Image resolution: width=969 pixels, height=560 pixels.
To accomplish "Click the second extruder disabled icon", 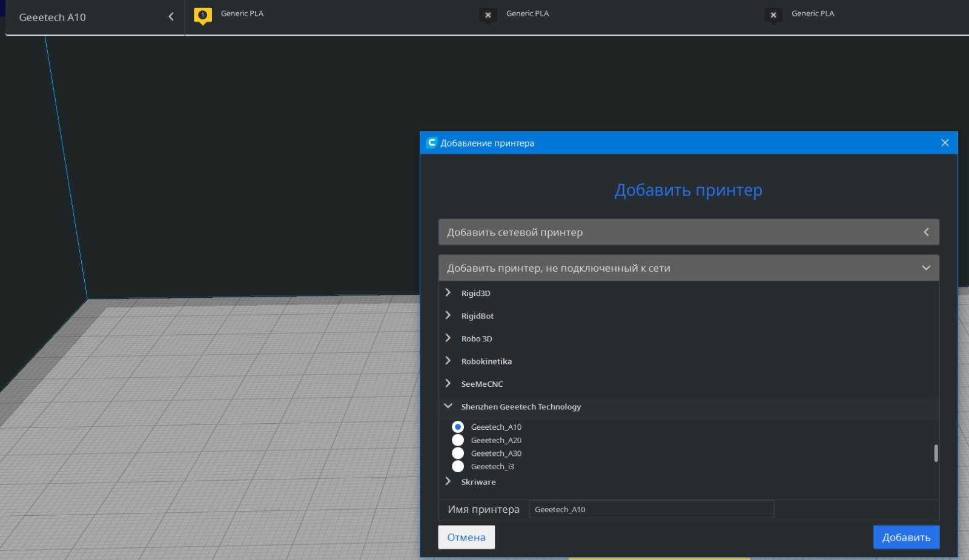I will (488, 16).
